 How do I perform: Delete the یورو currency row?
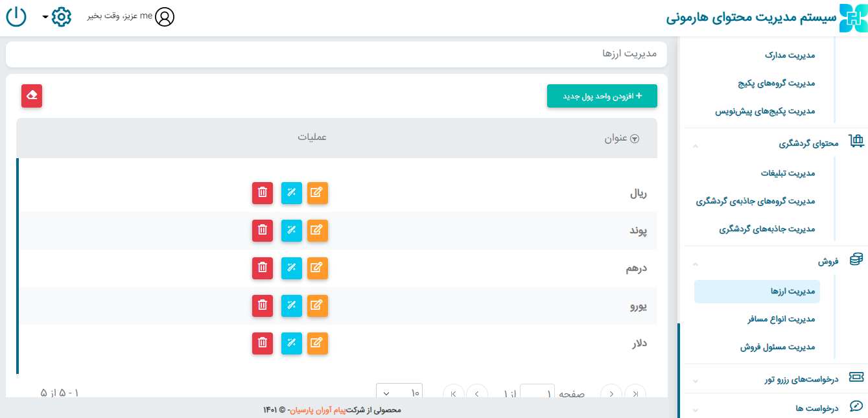pos(263,305)
